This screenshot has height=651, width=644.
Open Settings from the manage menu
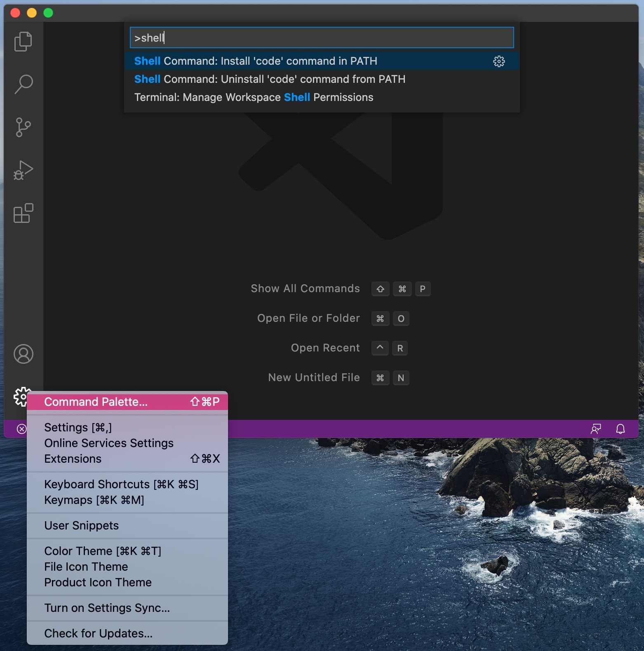127,427
